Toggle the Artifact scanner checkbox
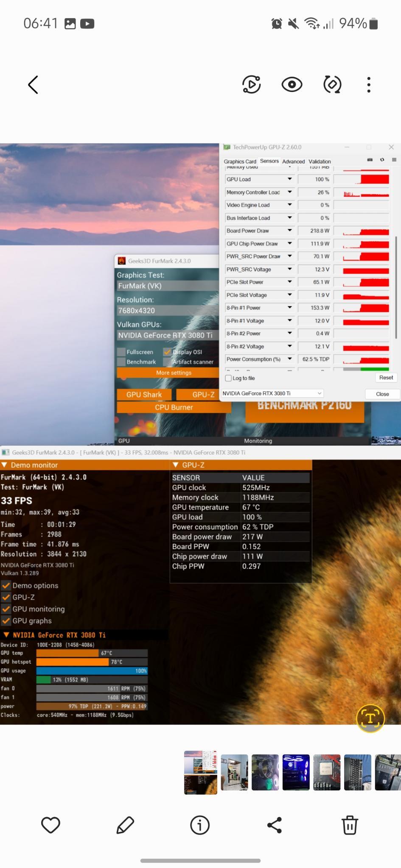The height and width of the screenshot is (868, 401). 167,362
